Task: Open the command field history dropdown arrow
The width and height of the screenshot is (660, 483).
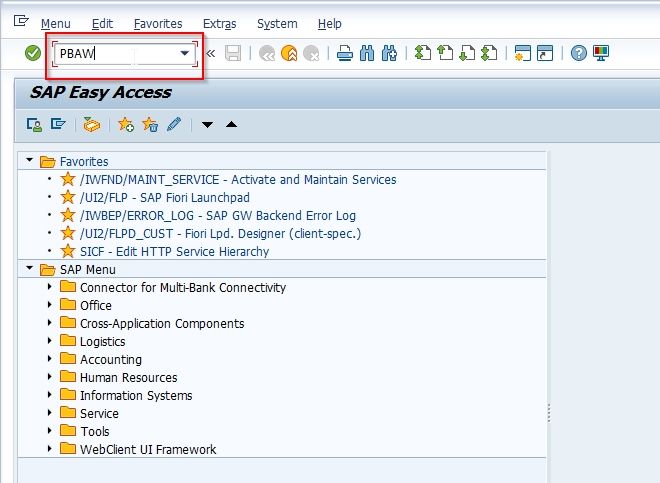Action: coord(184,53)
